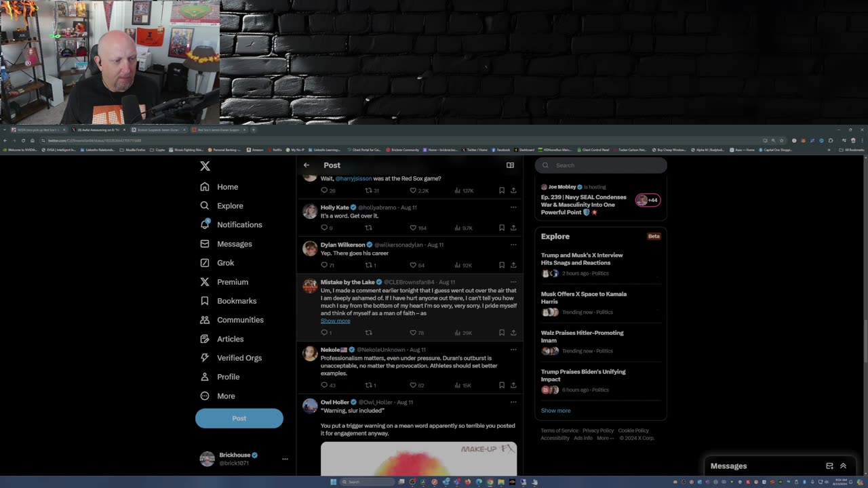The width and height of the screenshot is (868, 488).
Task: Open more options on Dylan Wilkerson's post
Action: [513, 245]
